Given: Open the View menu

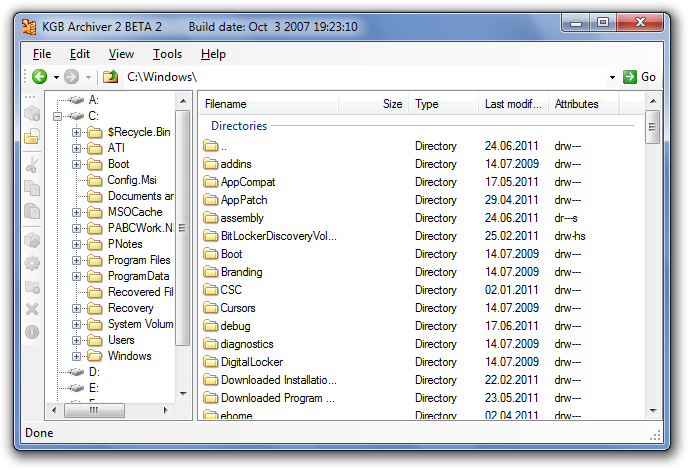Looking at the screenshot, I should click(x=121, y=54).
